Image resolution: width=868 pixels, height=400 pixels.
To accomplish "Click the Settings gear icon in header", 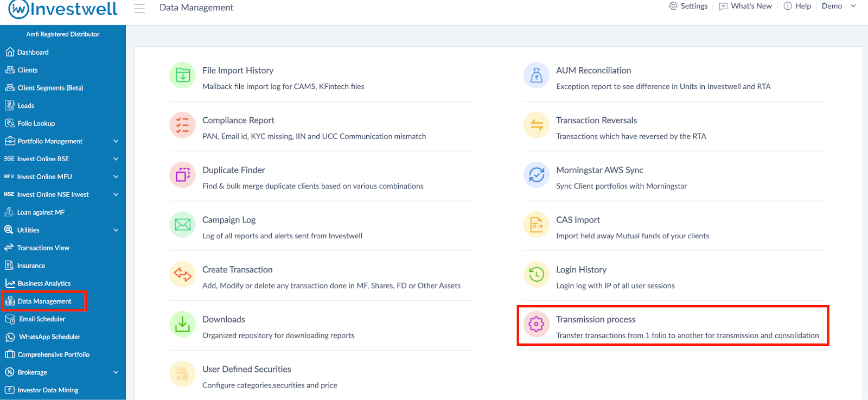I will [x=673, y=6].
